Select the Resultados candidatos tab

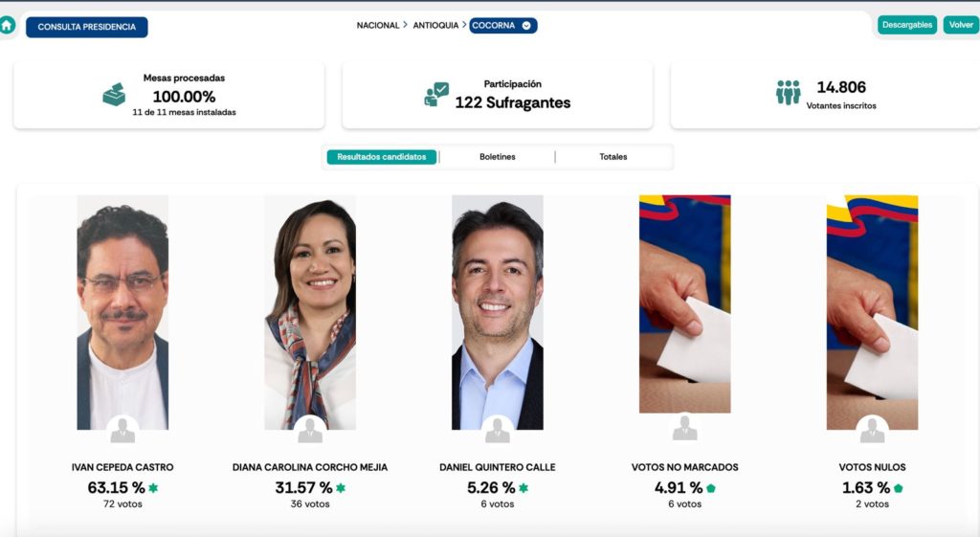[x=381, y=157]
